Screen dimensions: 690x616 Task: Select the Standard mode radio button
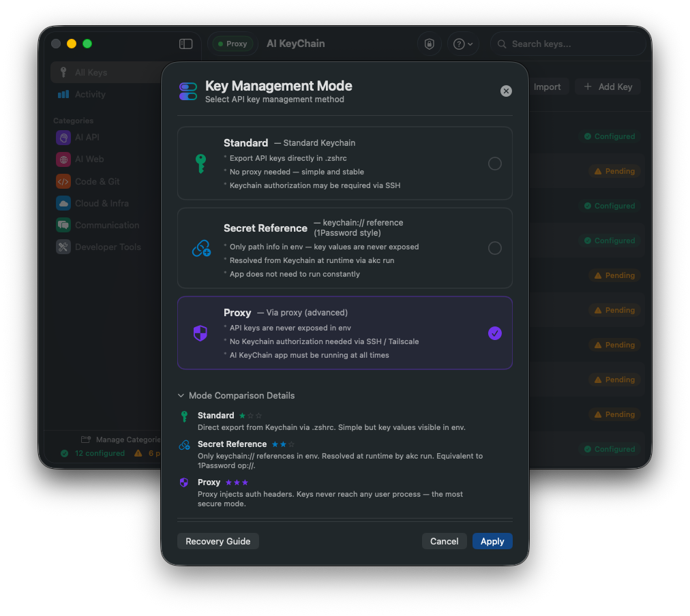(x=494, y=164)
